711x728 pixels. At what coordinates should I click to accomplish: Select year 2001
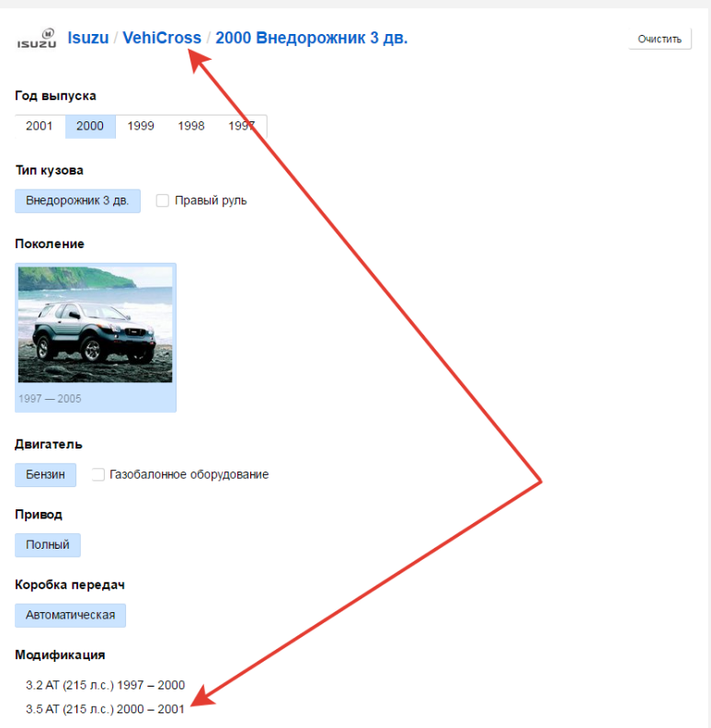40,126
